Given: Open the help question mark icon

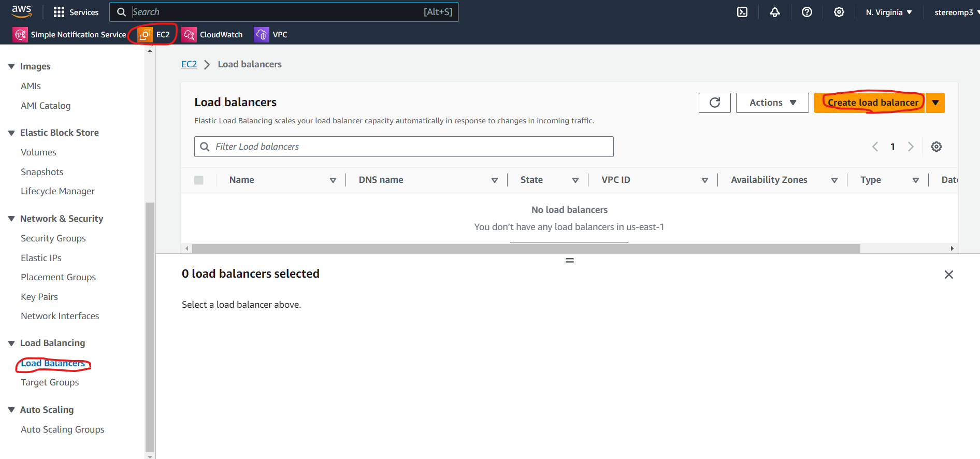Looking at the screenshot, I should [x=806, y=12].
